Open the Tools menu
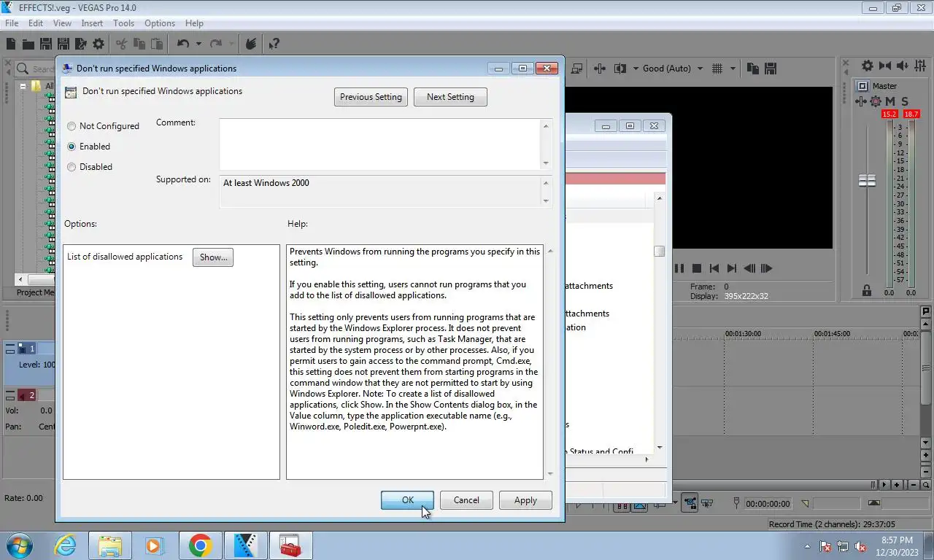Screen dimensions: 934x560 click(123, 23)
